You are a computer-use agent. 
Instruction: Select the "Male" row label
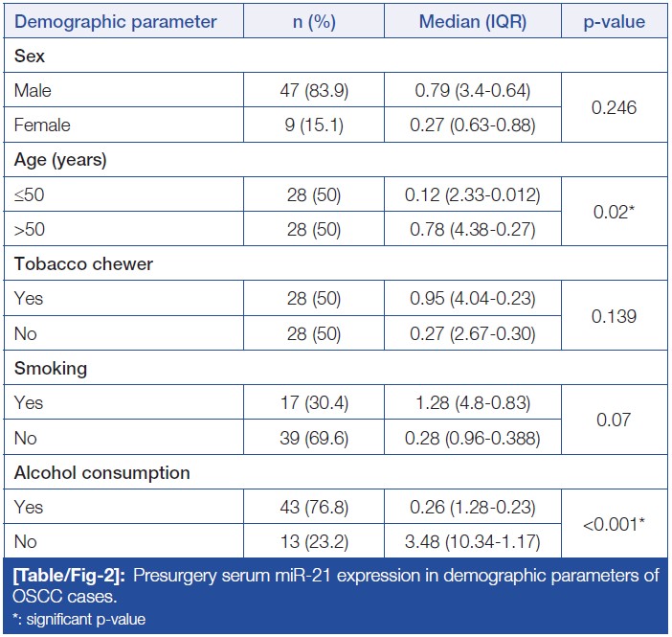click(34, 91)
